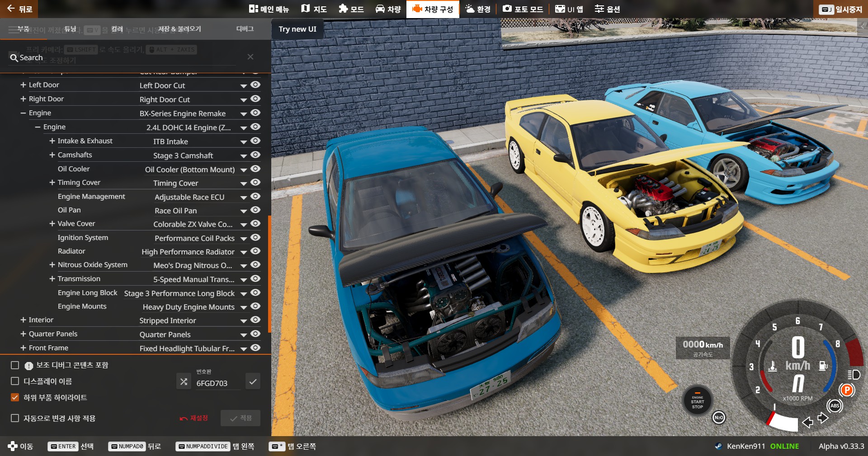The height and width of the screenshot is (456, 868).
Task: Click the Engine Start Stop button
Action: click(x=697, y=401)
